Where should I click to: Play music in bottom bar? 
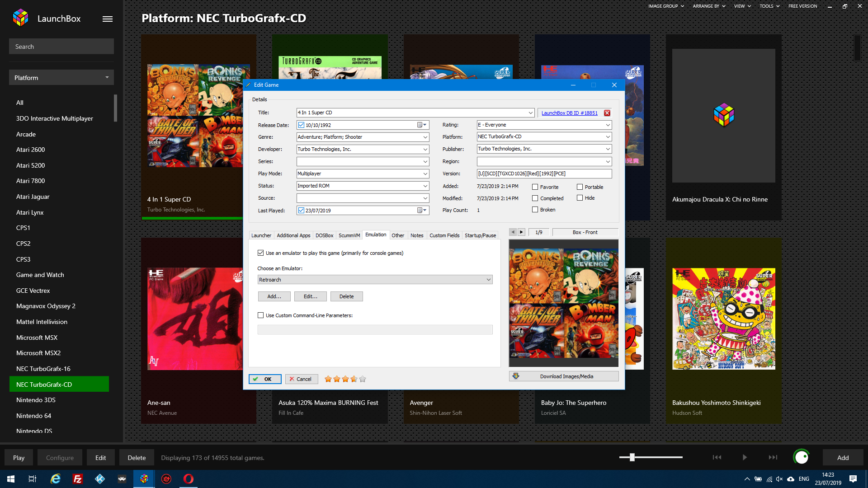tap(745, 457)
